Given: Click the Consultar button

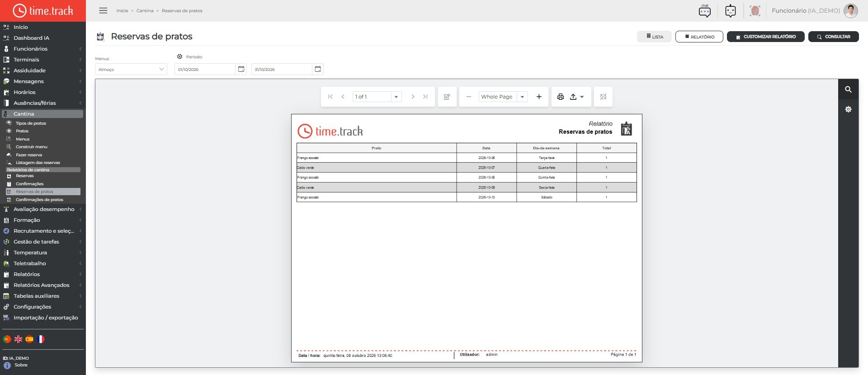Looking at the screenshot, I should pyautogui.click(x=833, y=37).
